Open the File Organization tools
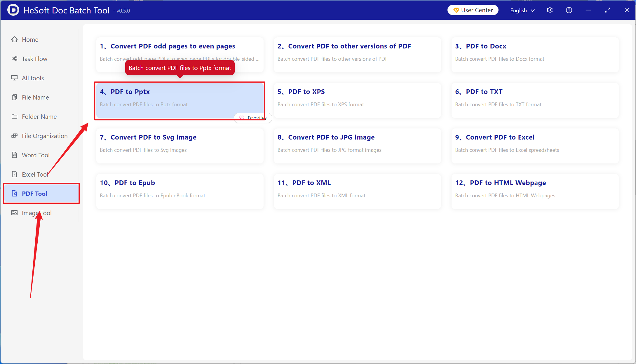This screenshot has width=636, height=364. coord(41,136)
